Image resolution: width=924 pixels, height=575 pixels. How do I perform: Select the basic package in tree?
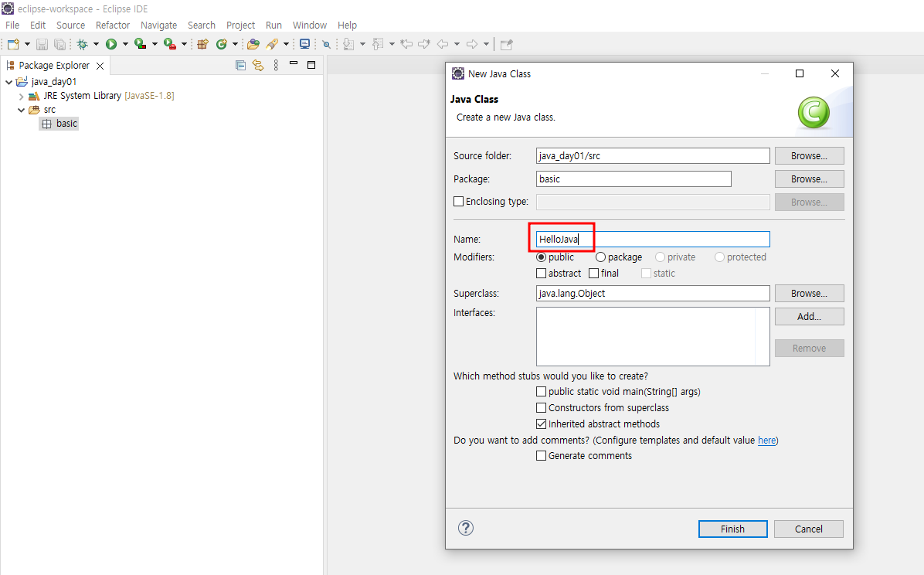(x=59, y=124)
